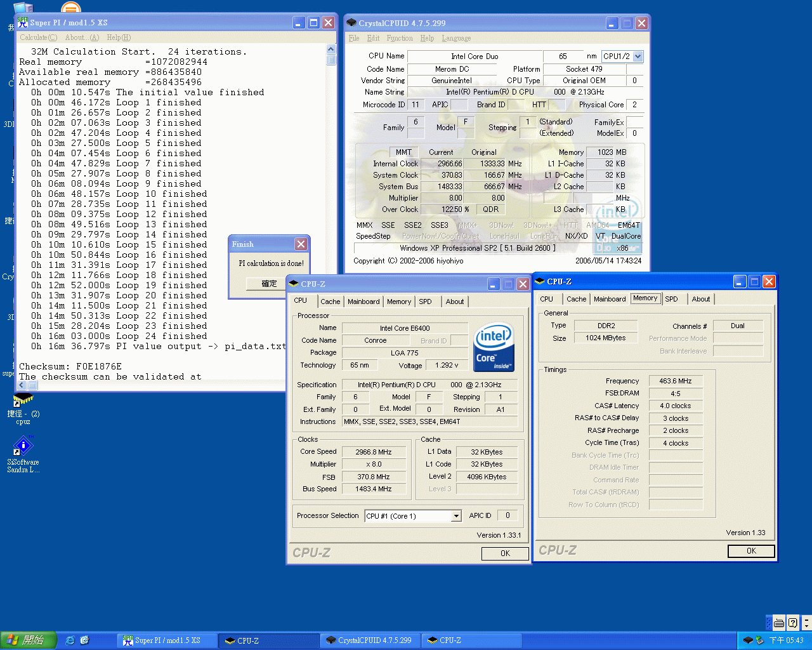Click the Safely Remove Hardware tray icon

point(759,640)
